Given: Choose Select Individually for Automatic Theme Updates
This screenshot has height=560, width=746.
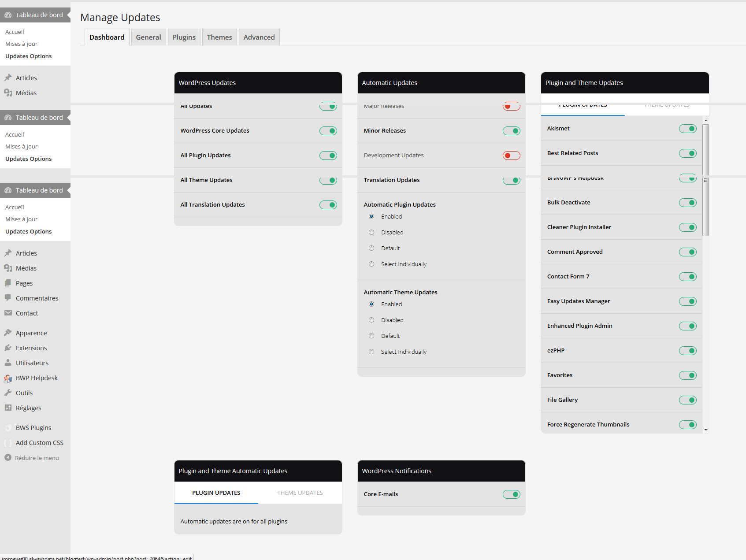Looking at the screenshot, I should (371, 352).
